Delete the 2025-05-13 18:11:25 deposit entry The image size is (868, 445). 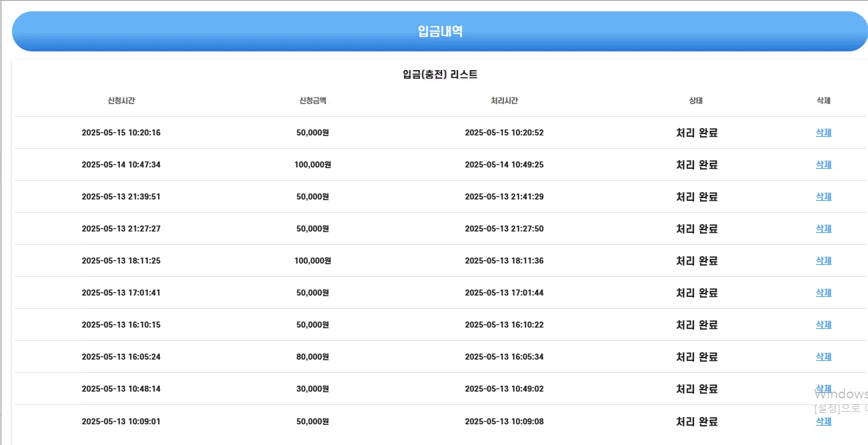click(823, 261)
